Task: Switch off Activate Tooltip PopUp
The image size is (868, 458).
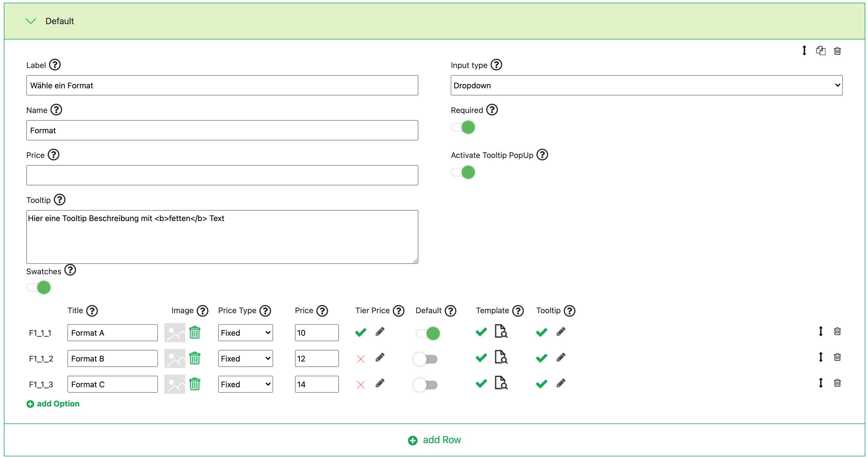Action: [463, 172]
